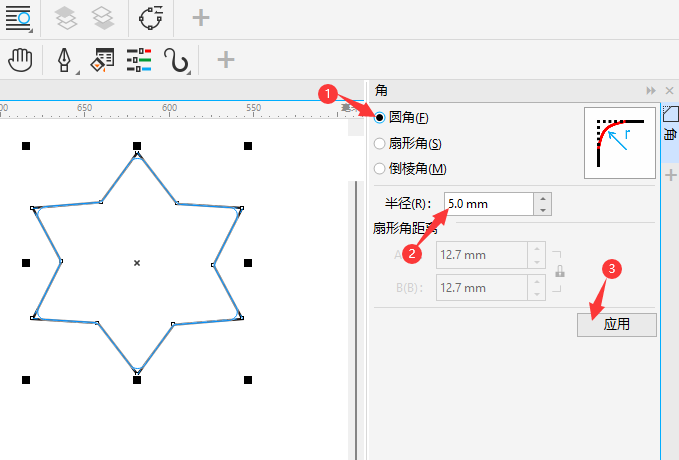Open the colored sliders settings icon
Screen dimensions: 679x460
tap(139, 60)
